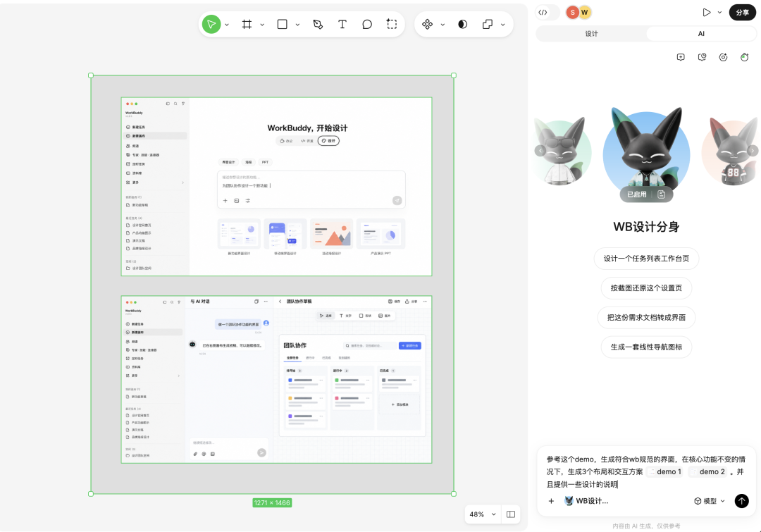Open avatar profile document icon beside 已启用
The height and width of the screenshot is (532, 761).
[661, 194]
